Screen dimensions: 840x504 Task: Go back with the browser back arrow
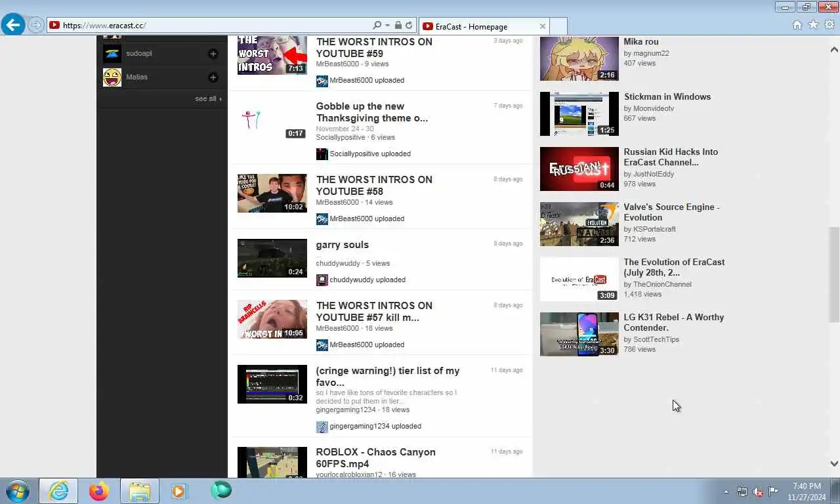pos(13,26)
